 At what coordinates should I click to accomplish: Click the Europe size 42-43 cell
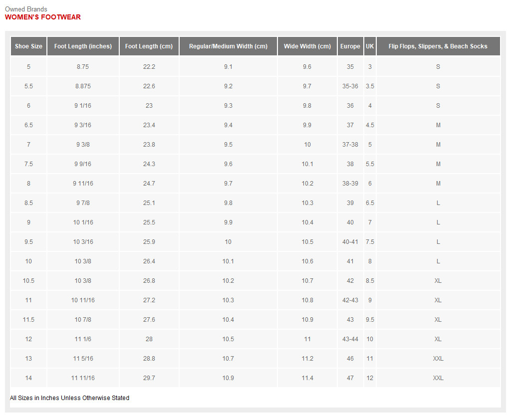(x=350, y=300)
